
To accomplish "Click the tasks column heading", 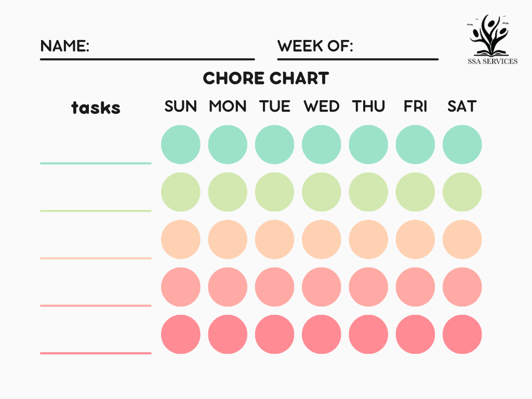I will point(96,108).
